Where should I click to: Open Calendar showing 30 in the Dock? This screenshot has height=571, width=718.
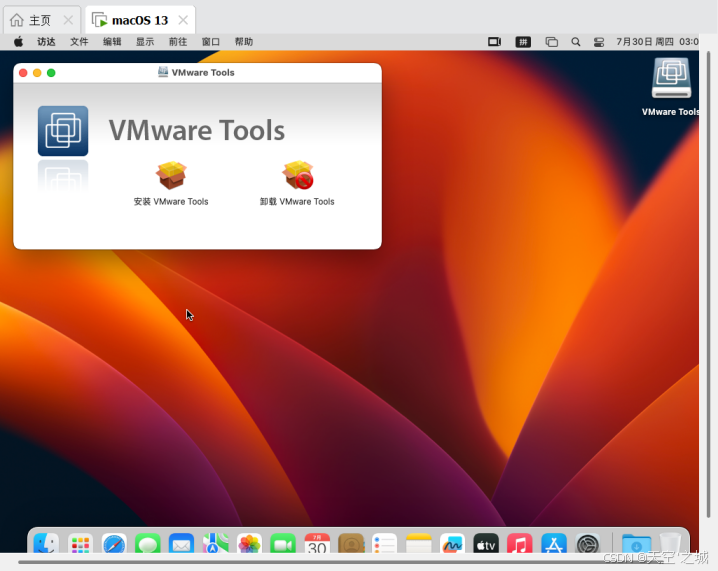click(317, 544)
